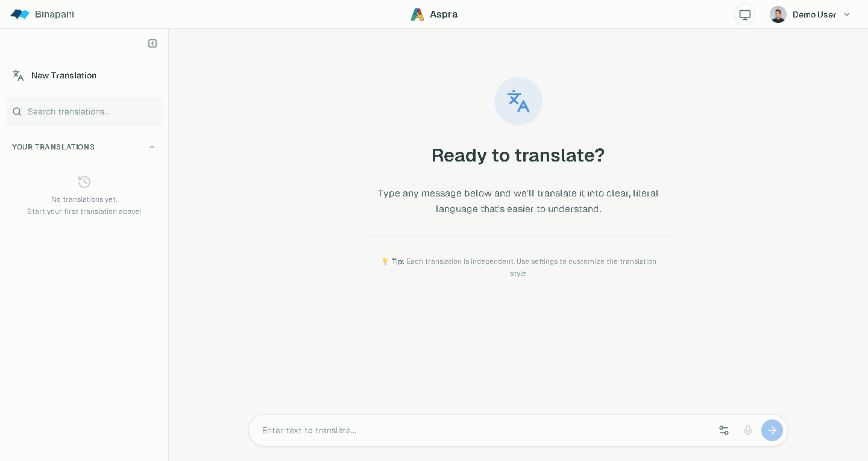Click the monitor display icon button
868x461 pixels.
click(x=744, y=14)
